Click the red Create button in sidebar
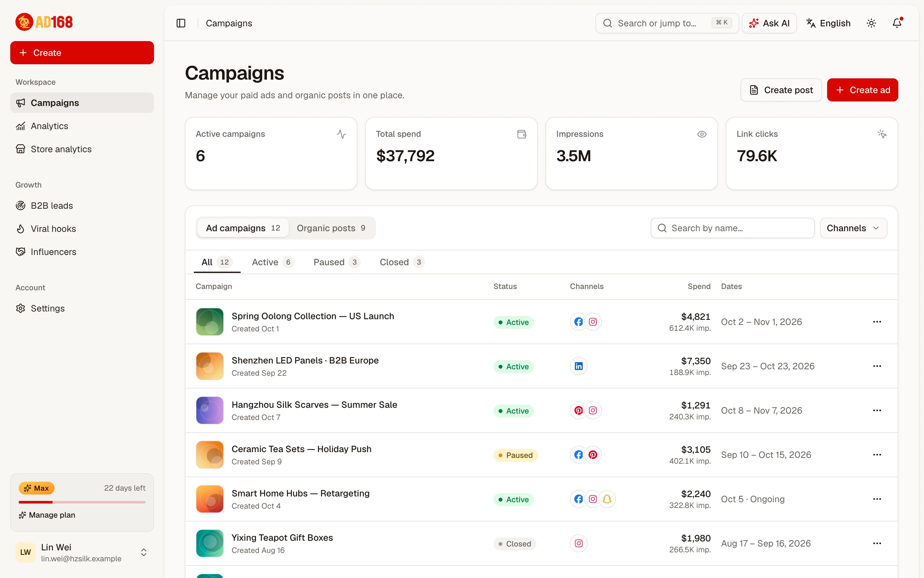 pyautogui.click(x=82, y=53)
